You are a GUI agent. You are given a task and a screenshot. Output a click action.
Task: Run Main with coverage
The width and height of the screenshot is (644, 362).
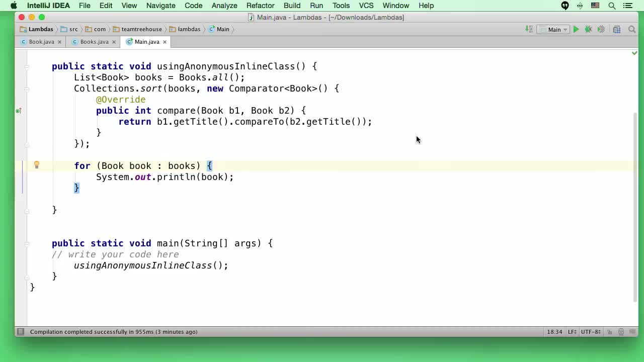coord(601,29)
